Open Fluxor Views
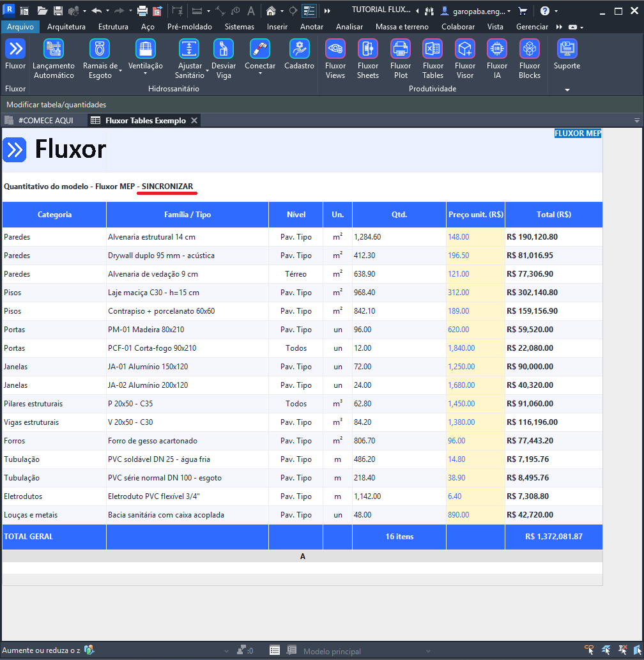The height and width of the screenshot is (660, 644). (335, 59)
